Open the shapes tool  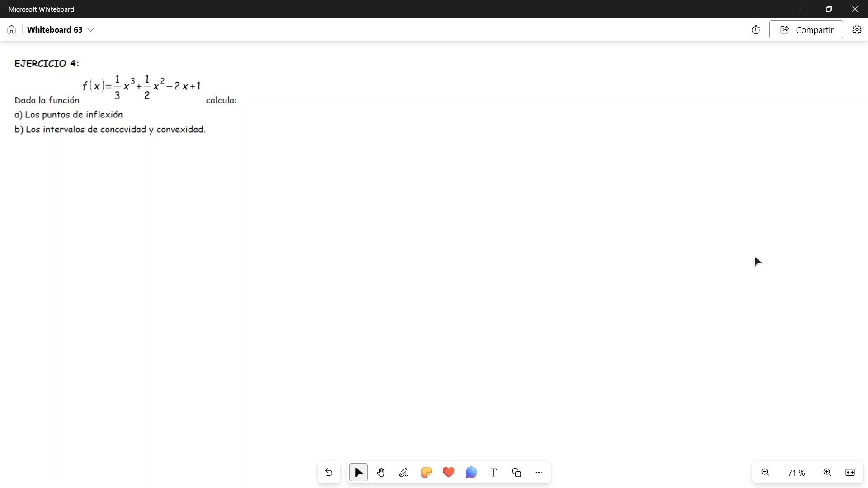point(517,473)
